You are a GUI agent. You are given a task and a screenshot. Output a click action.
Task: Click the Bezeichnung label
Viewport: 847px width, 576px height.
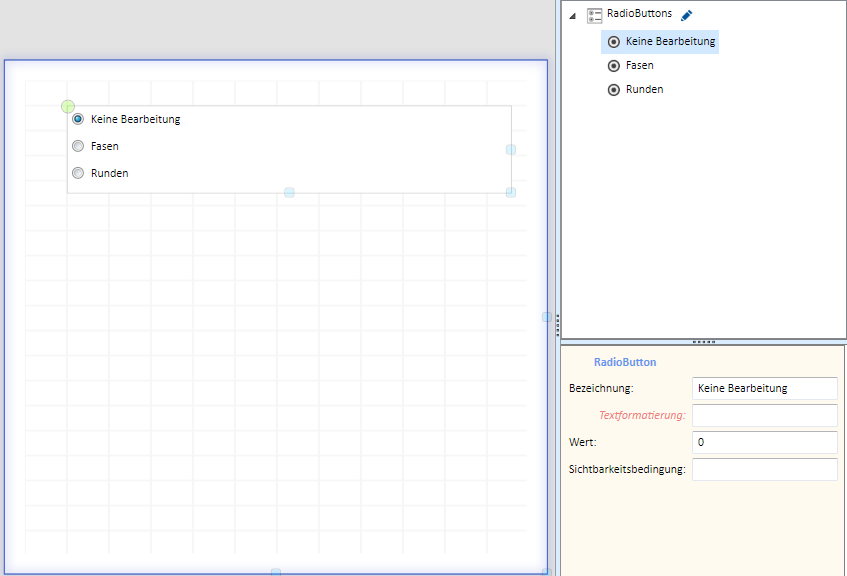(x=601, y=389)
